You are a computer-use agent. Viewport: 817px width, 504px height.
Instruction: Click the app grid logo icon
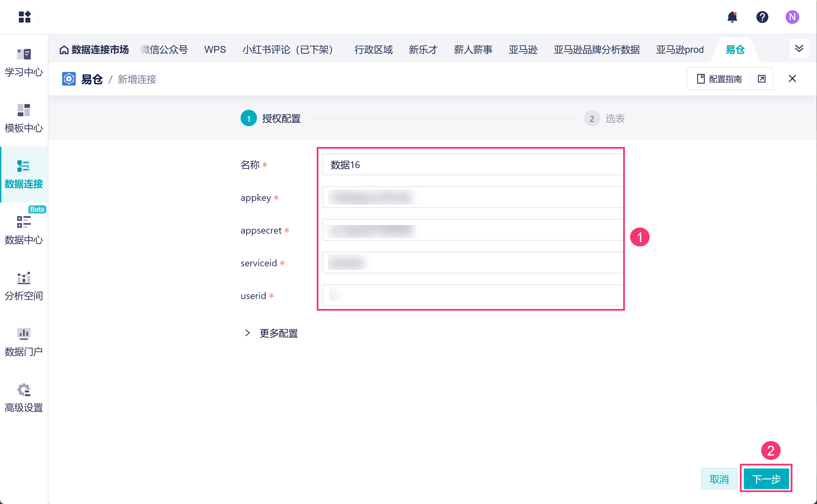(x=25, y=17)
